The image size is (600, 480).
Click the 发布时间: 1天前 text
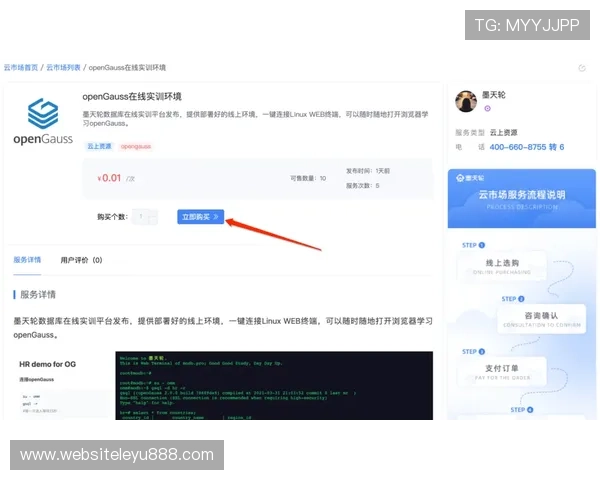pos(368,171)
